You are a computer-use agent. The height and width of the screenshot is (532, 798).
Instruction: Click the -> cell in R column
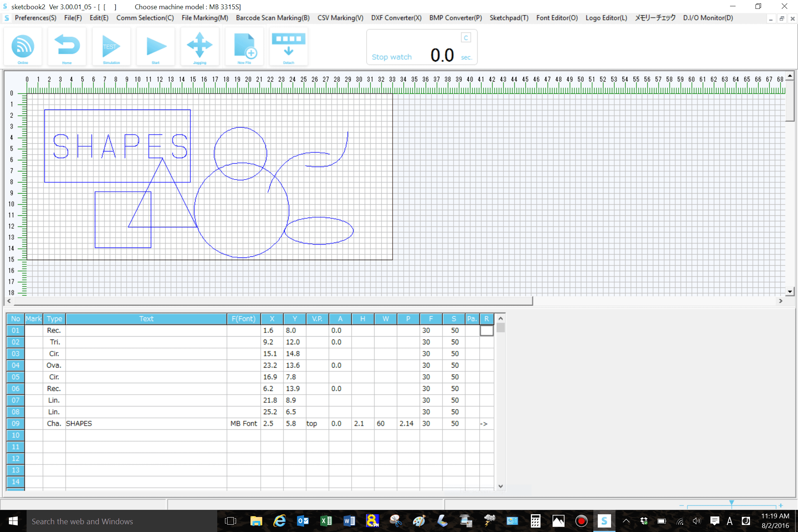click(x=487, y=423)
